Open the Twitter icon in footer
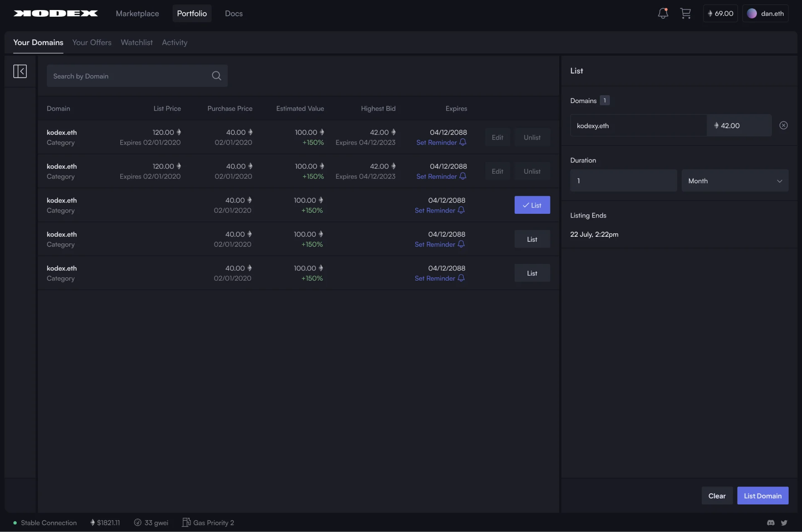This screenshot has height=532, width=802. pyautogui.click(x=784, y=523)
